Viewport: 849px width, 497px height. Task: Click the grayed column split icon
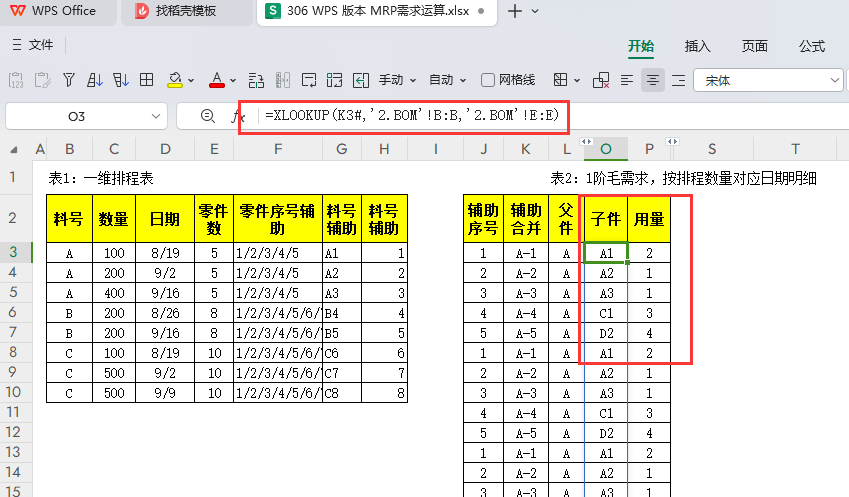click(283, 80)
